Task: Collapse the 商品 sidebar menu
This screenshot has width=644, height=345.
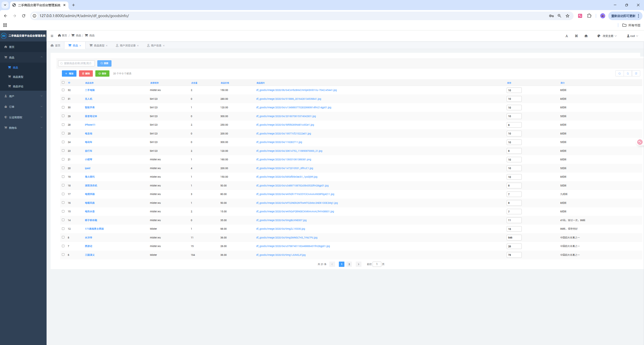Action: [23, 58]
